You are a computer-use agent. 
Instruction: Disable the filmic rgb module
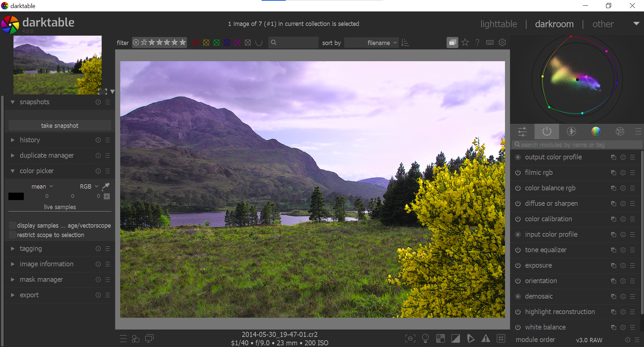pyautogui.click(x=518, y=172)
